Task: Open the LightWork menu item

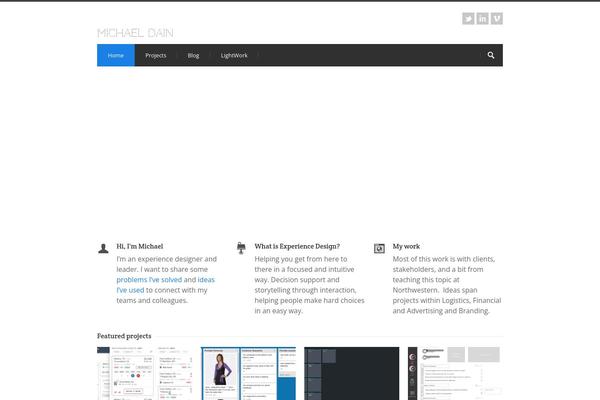Action: tap(234, 55)
